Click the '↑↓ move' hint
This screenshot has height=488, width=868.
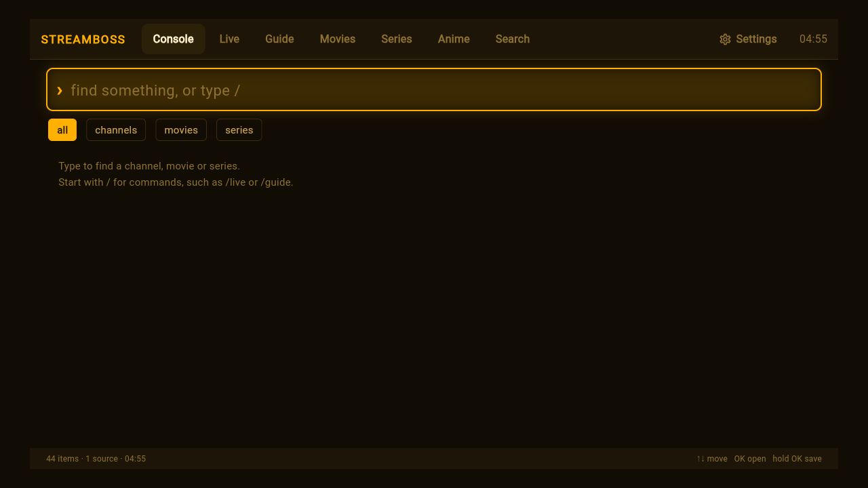(x=711, y=459)
